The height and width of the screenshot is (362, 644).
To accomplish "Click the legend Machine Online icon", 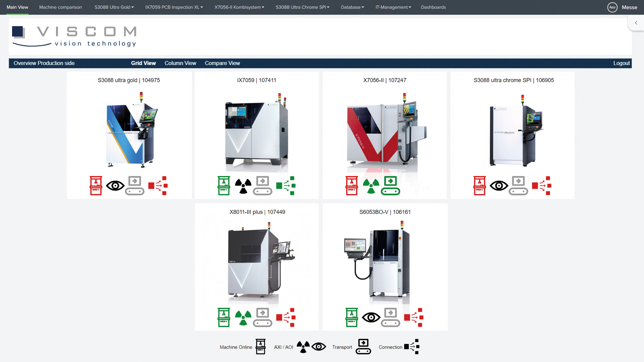I will pos(261,347).
